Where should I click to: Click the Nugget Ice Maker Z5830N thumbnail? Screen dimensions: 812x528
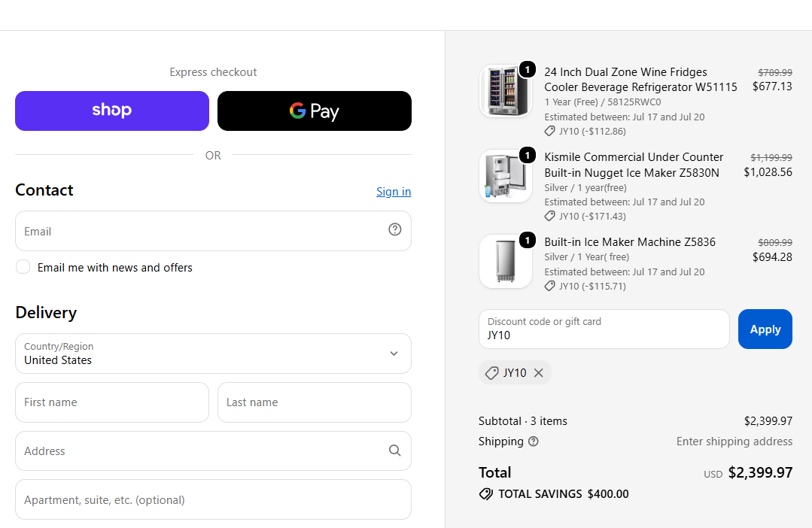(506, 176)
